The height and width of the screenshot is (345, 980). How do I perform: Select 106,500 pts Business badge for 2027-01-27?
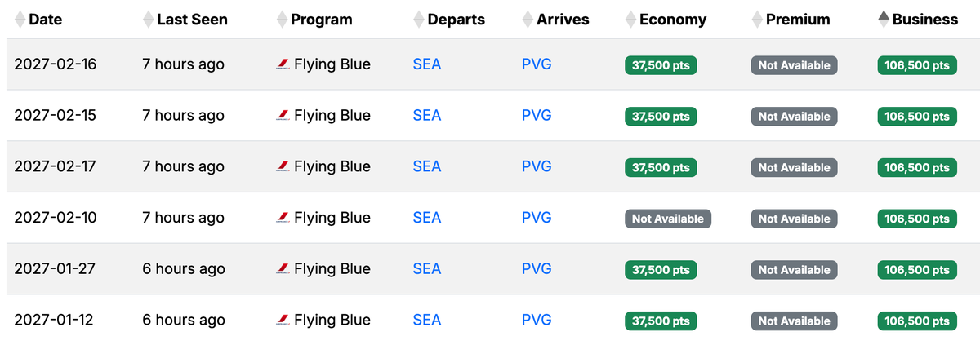[916, 270]
